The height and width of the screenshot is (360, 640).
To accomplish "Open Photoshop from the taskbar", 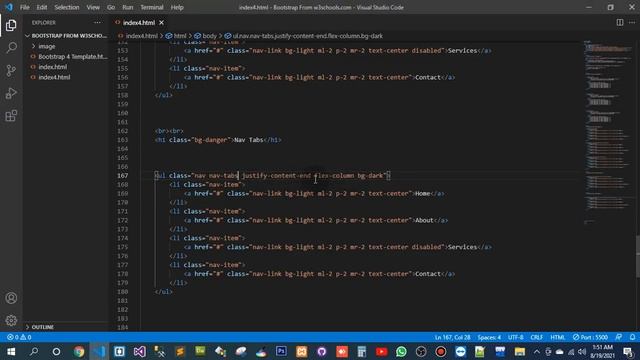I will (x=281, y=351).
